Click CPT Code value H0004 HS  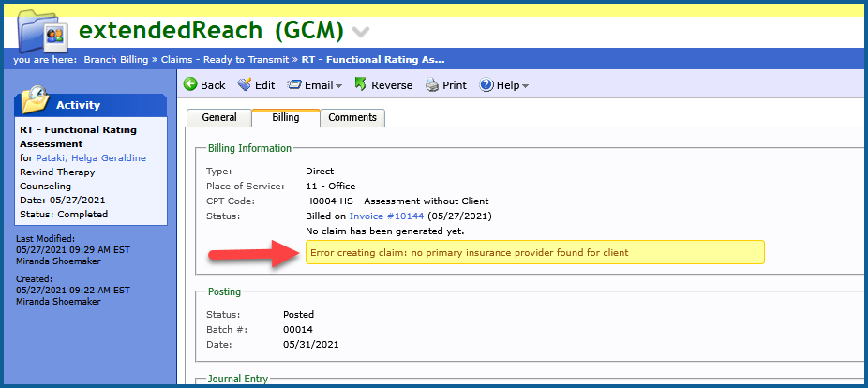point(397,201)
